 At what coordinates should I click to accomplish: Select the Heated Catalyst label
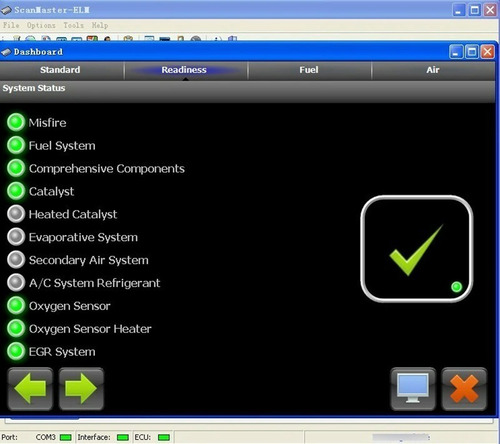click(73, 214)
